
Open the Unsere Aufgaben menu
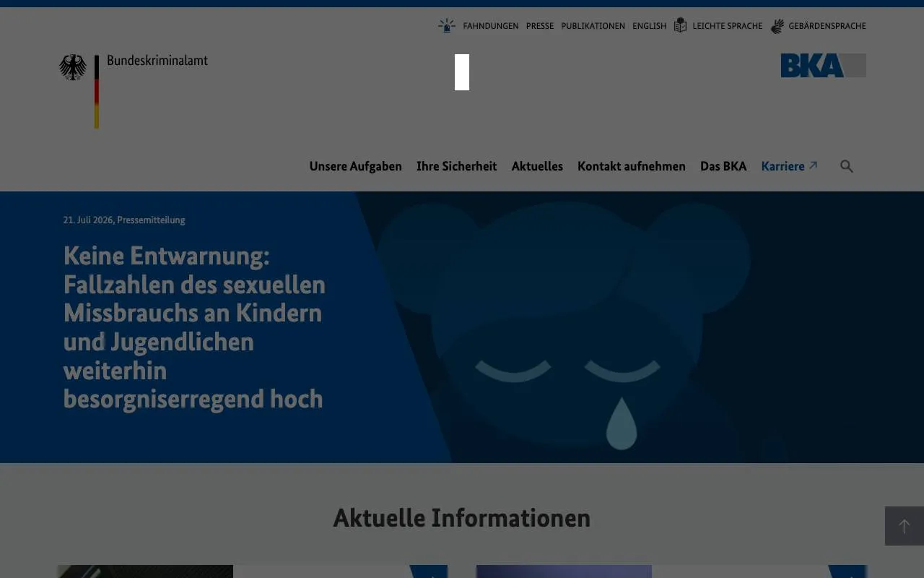pyautogui.click(x=356, y=166)
